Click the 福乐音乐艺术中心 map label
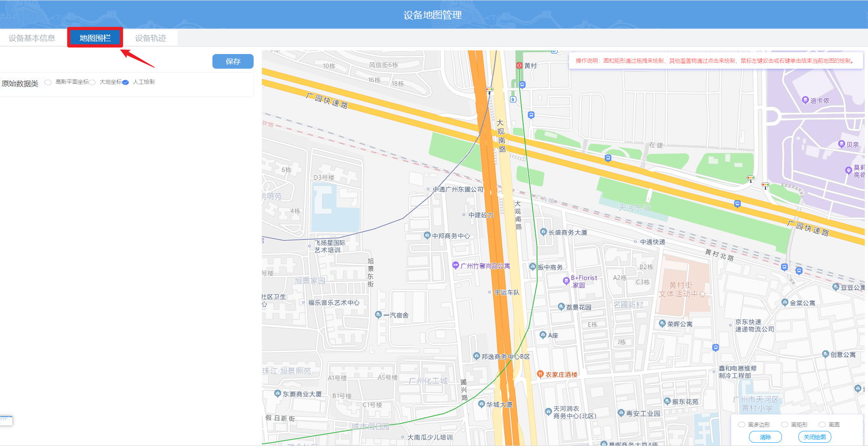 coord(334,303)
